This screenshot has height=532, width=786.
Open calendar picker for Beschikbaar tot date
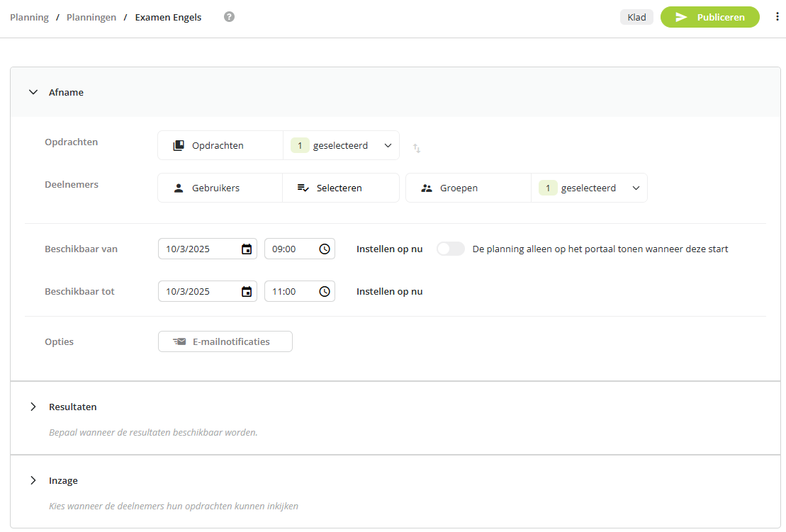(x=247, y=292)
